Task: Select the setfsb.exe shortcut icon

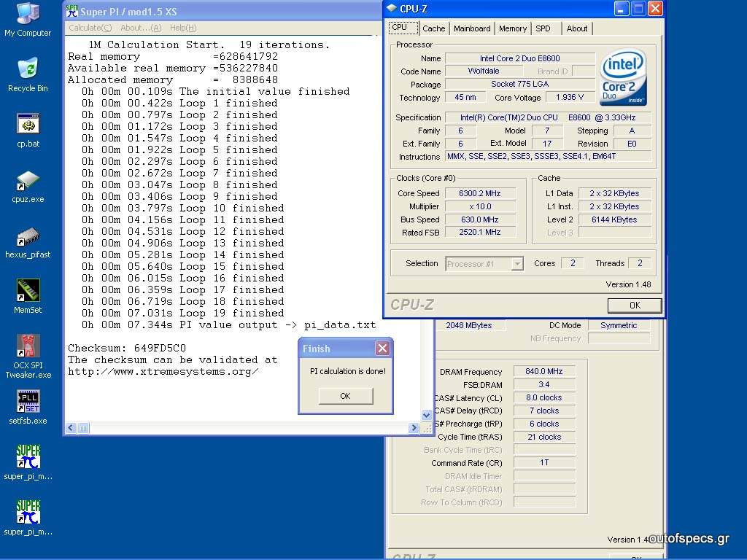Action: 28,408
